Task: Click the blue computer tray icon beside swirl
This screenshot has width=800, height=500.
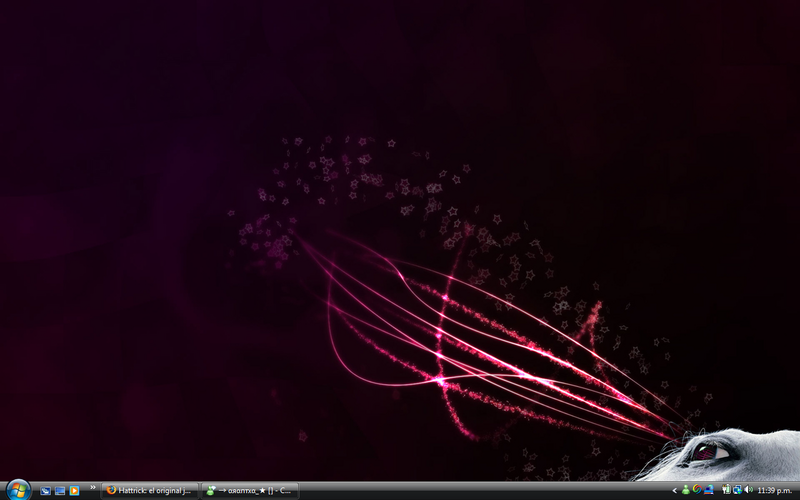Action: [x=708, y=490]
